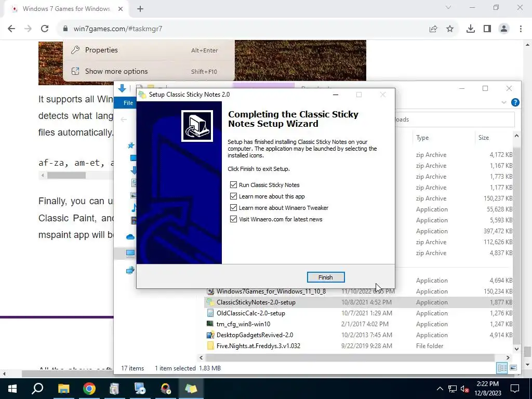The width and height of the screenshot is (532, 399).
Task: Open a new Chrome tab
Action: pos(140,9)
